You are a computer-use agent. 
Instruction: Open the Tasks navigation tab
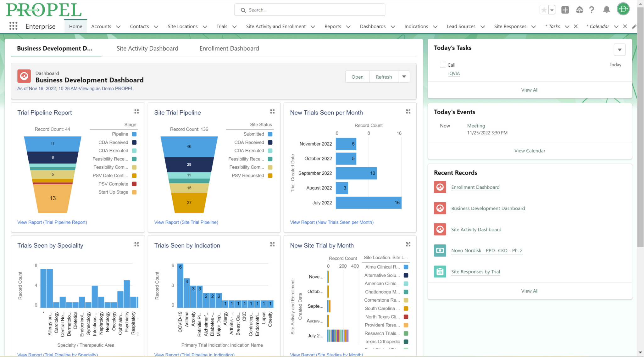point(554,26)
